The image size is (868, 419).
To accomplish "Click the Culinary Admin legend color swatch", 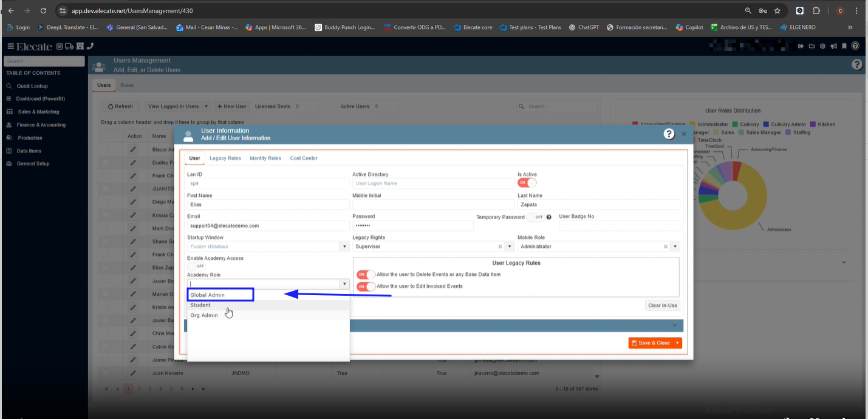I will [x=767, y=124].
